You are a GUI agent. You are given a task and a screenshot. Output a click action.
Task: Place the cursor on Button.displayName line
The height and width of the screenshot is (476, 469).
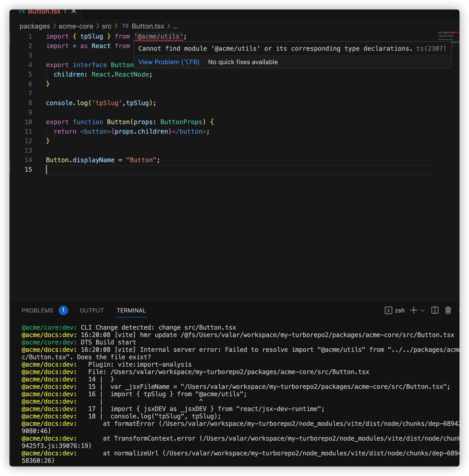coord(102,160)
